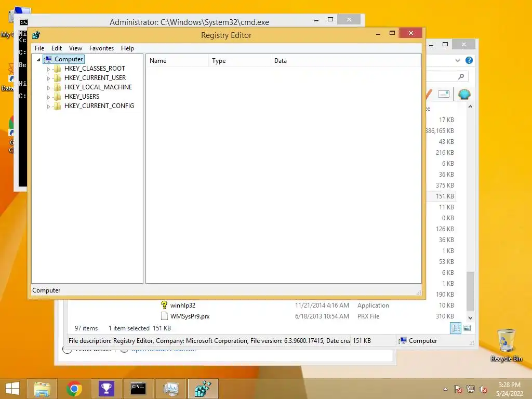Click the Computer status bar text in Registry Editor
Viewport: 532px width, 399px height.
click(x=46, y=290)
